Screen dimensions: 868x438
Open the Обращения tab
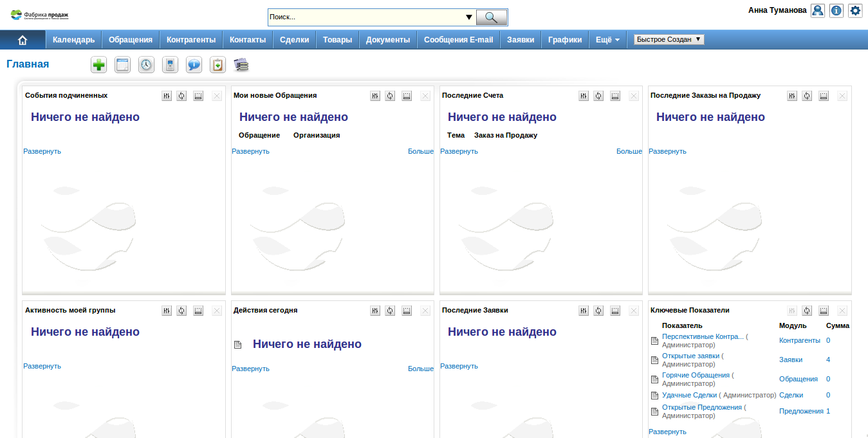tap(131, 40)
